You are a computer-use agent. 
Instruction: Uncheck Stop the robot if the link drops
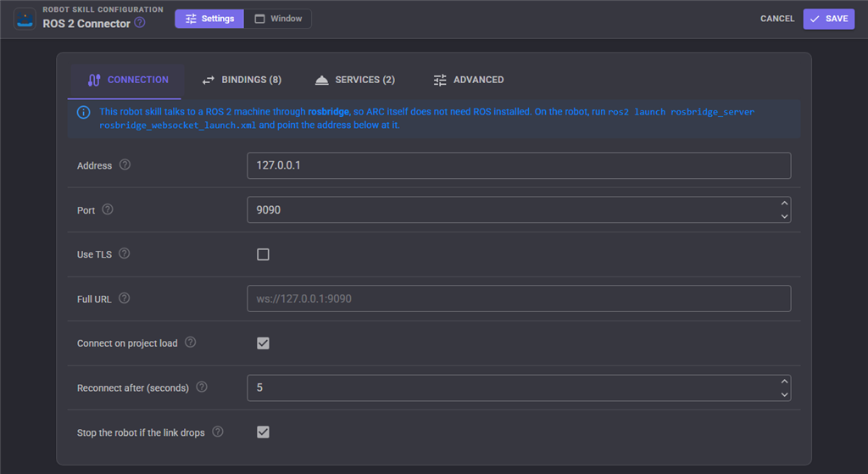coord(263,432)
